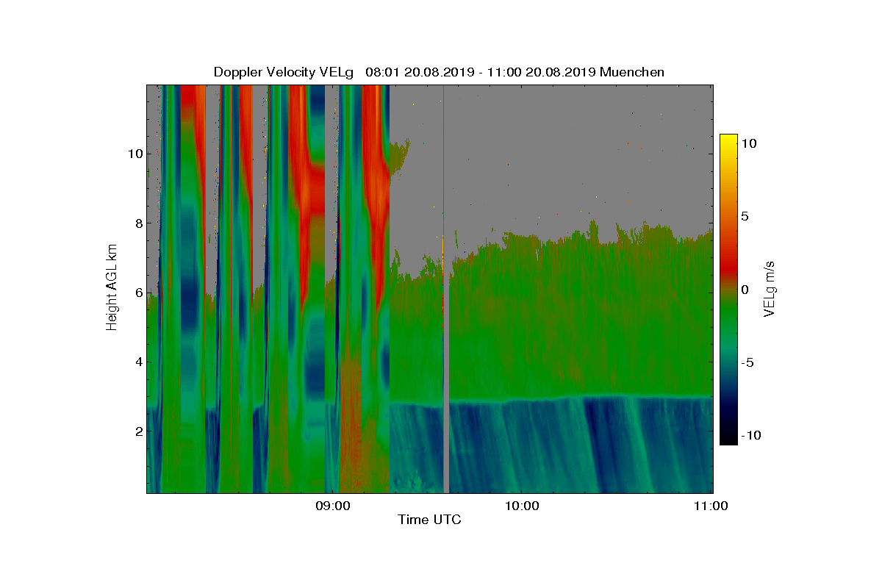Click the '11:00' time tick label

[x=711, y=506]
